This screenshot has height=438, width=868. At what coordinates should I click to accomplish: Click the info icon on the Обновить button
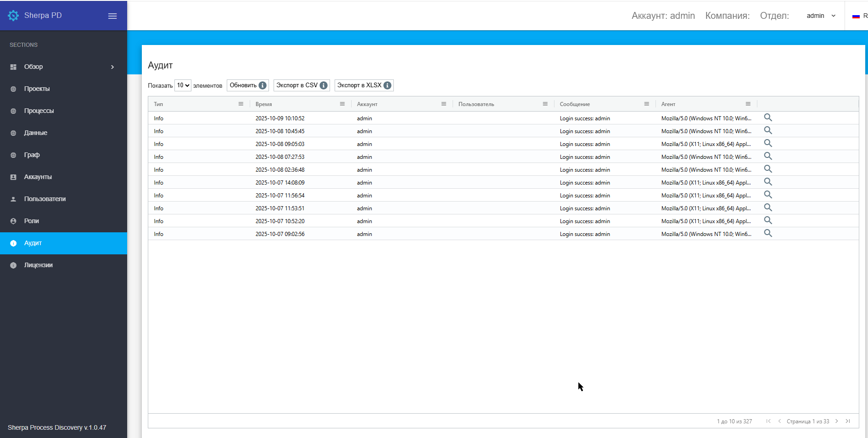click(x=263, y=85)
